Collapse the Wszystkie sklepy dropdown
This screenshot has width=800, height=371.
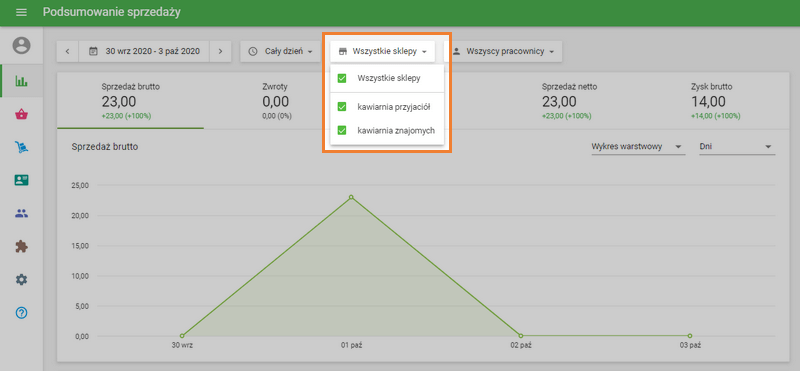382,52
